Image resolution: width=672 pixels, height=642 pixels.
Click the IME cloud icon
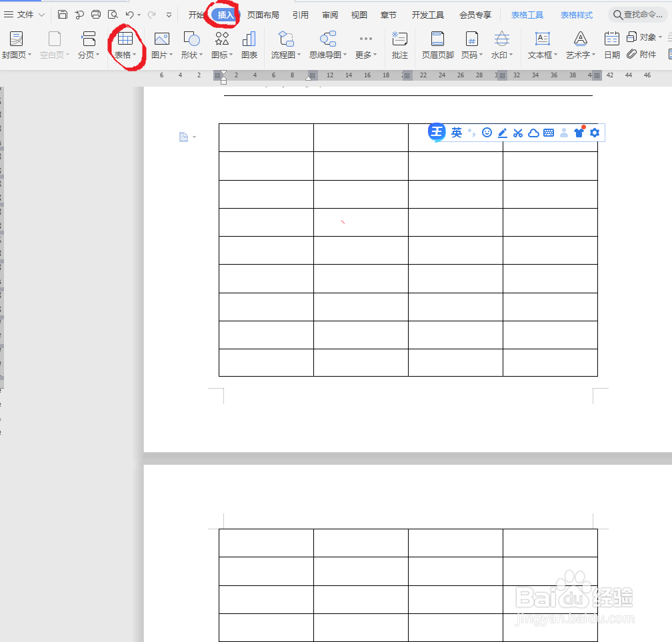click(533, 133)
